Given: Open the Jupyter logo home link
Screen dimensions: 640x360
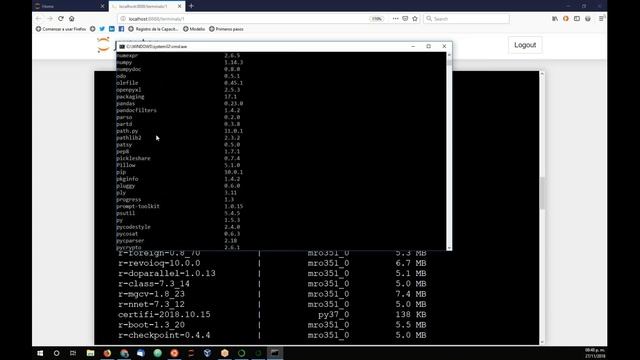Looking at the screenshot, I should tap(103, 45).
